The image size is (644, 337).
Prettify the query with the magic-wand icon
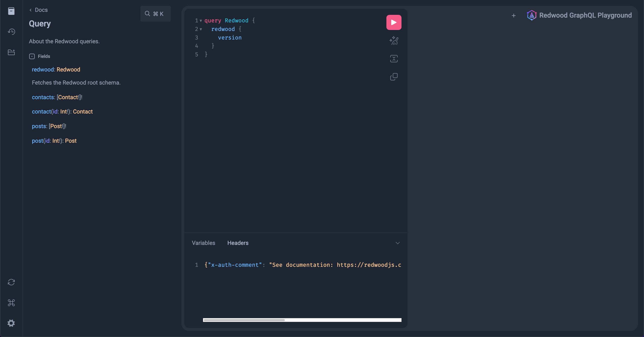coord(394,41)
